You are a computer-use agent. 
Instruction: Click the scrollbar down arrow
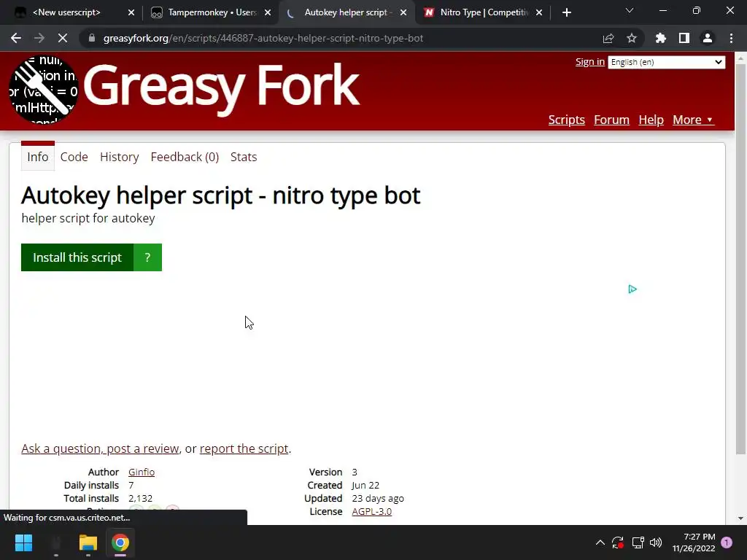(x=740, y=518)
